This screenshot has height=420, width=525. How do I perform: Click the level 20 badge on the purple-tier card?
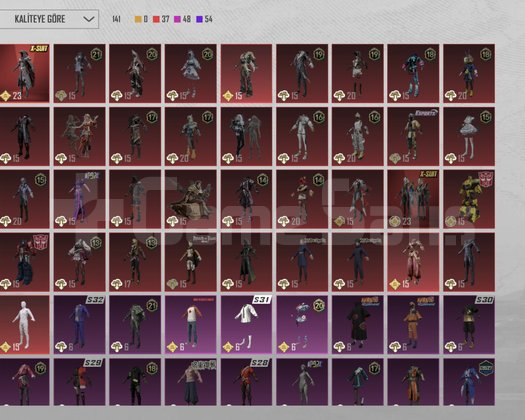[x=319, y=305]
